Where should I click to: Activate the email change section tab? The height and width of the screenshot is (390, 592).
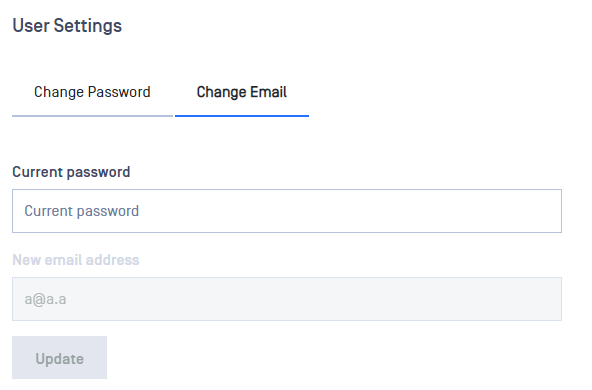tap(242, 92)
